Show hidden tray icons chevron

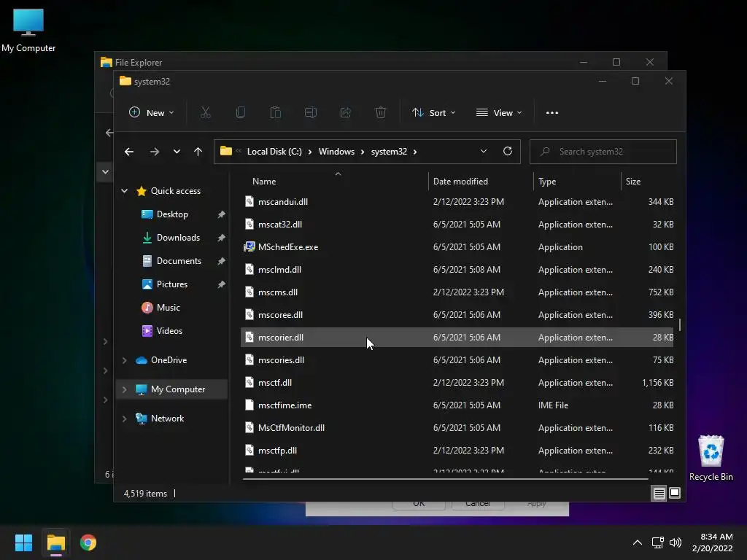coord(638,542)
